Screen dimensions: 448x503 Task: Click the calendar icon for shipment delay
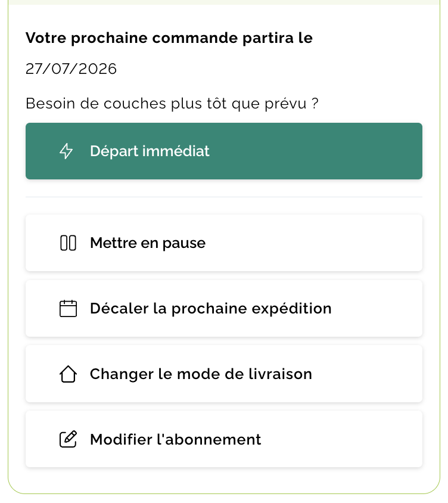click(x=69, y=309)
